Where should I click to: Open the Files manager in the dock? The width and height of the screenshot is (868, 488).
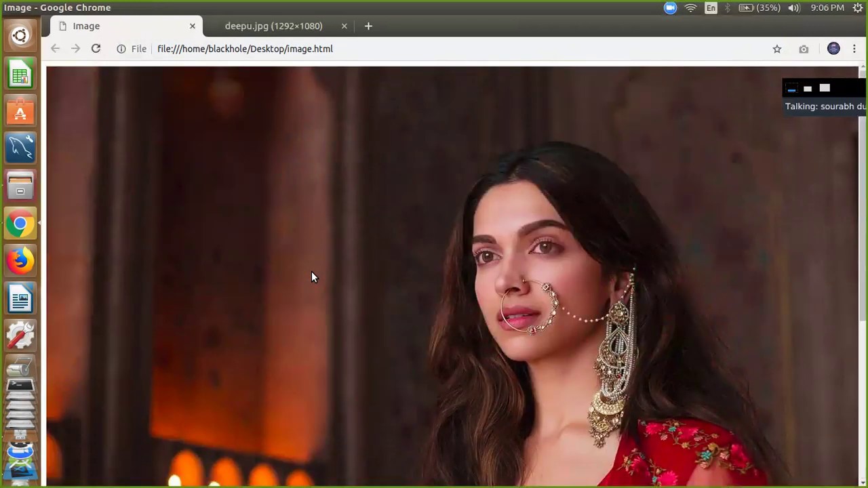click(x=20, y=186)
